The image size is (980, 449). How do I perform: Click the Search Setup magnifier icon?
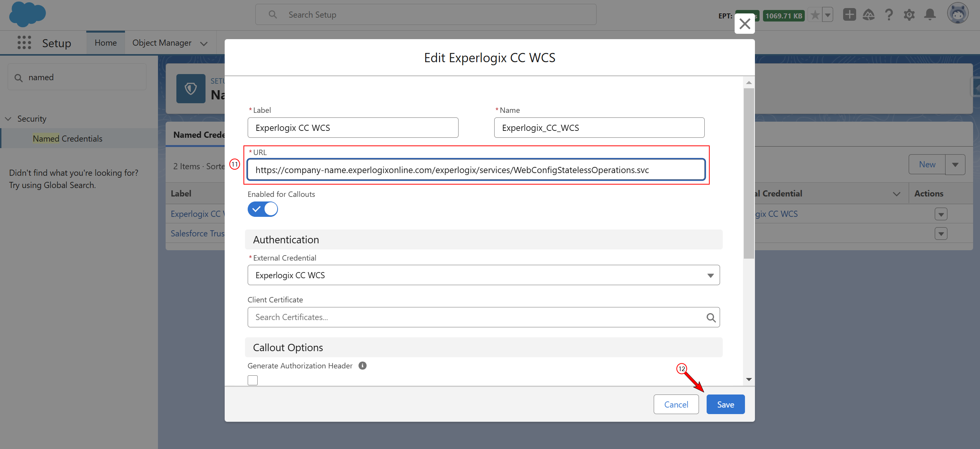pos(273,15)
